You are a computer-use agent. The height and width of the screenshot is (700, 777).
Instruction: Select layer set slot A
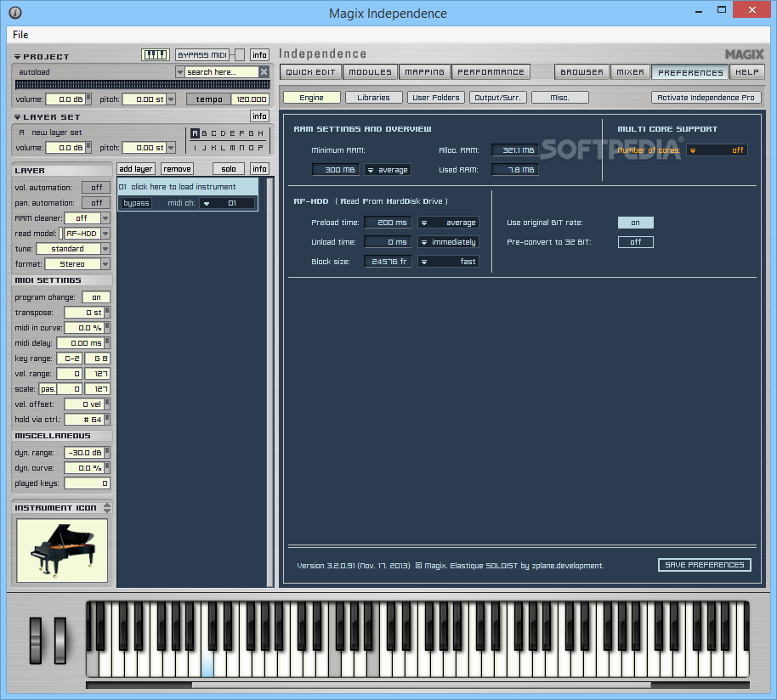(195, 133)
